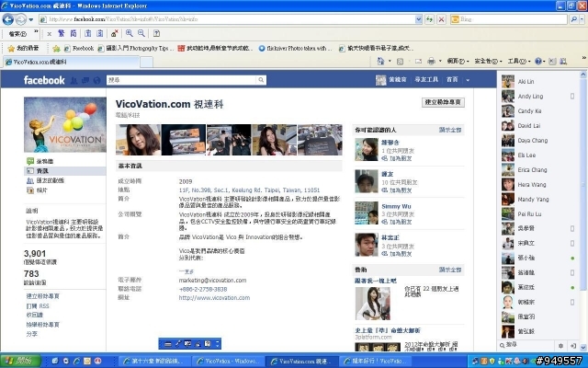Click the Facebook search field

coord(182,80)
